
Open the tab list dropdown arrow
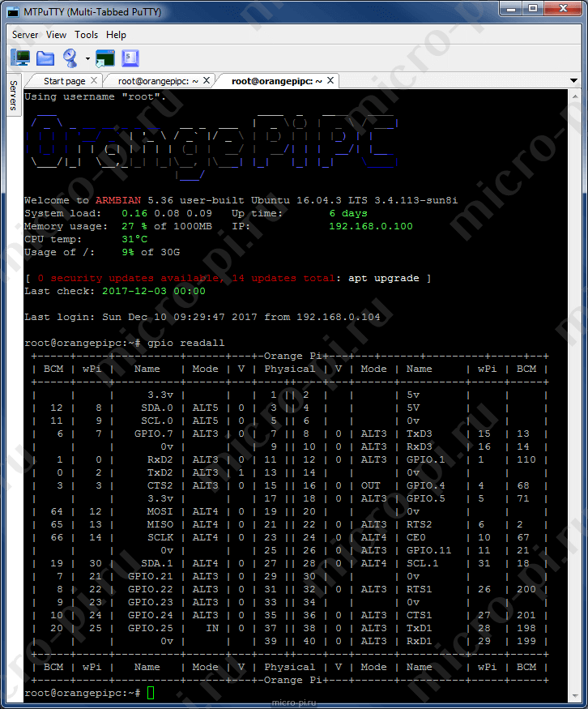point(573,80)
